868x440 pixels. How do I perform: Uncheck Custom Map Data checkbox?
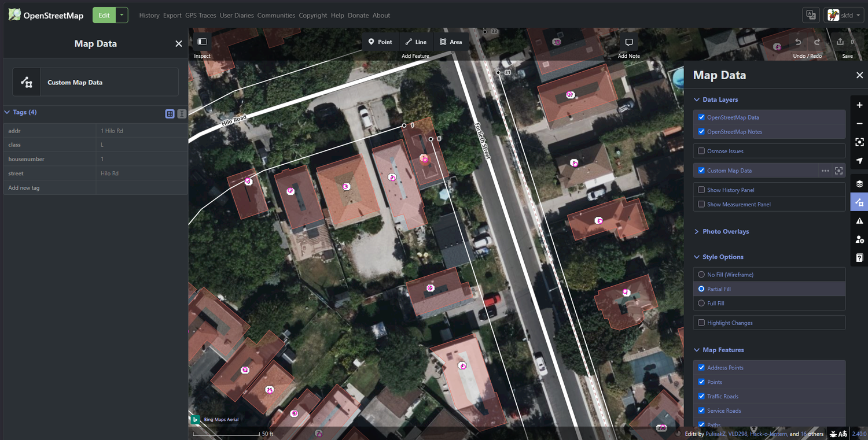pyautogui.click(x=701, y=171)
